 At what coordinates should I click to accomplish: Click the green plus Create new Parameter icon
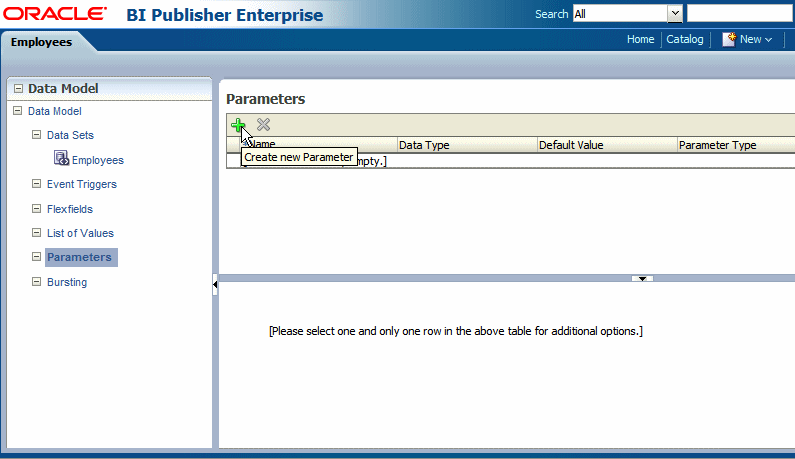pyautogui.click(x=238, y=125)
